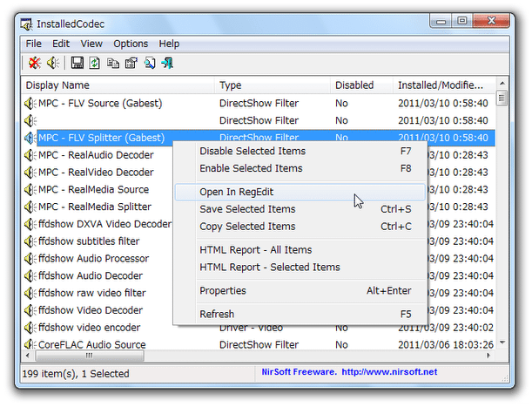
Task: Click the 199 item(s), 1 Selected status text
Action: point(76,374)
